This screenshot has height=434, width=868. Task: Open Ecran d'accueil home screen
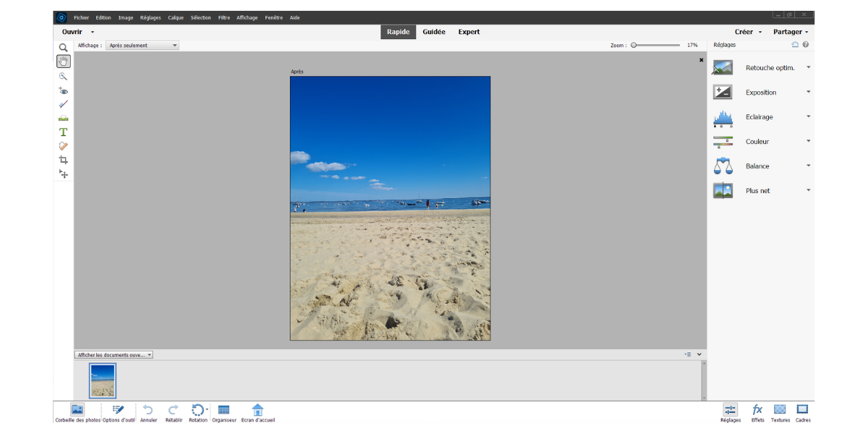(258, 412)
